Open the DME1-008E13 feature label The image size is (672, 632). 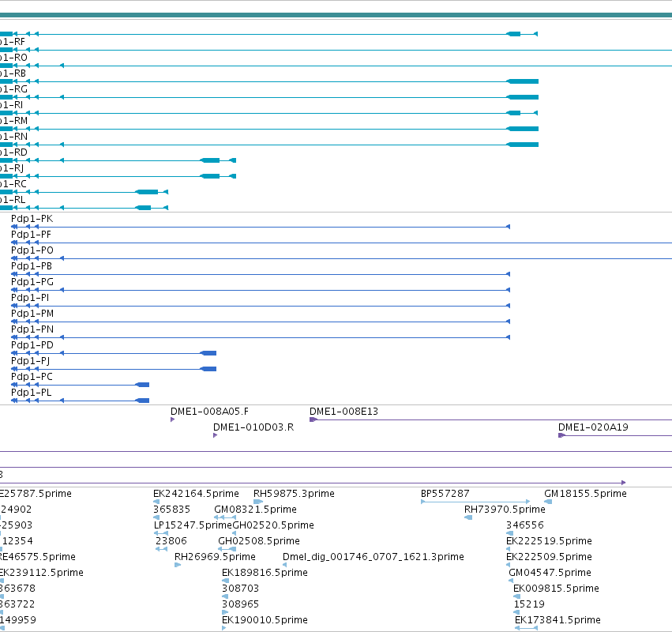(344, 412)
